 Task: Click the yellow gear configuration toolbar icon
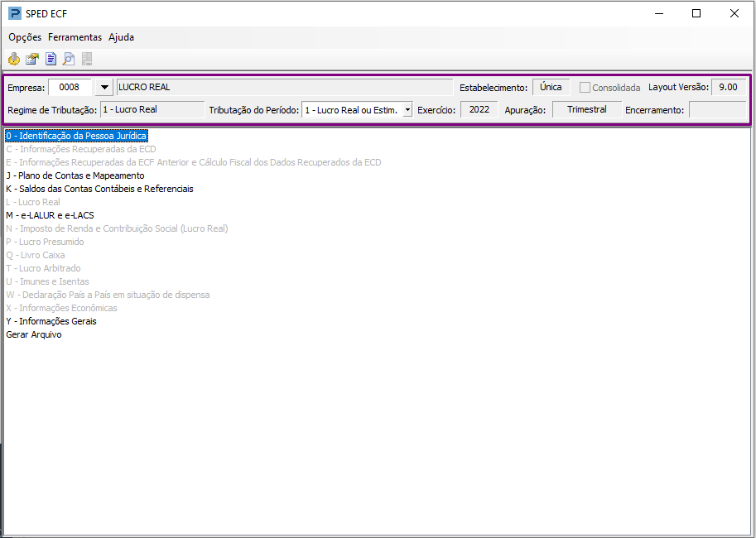click(14, 59)
